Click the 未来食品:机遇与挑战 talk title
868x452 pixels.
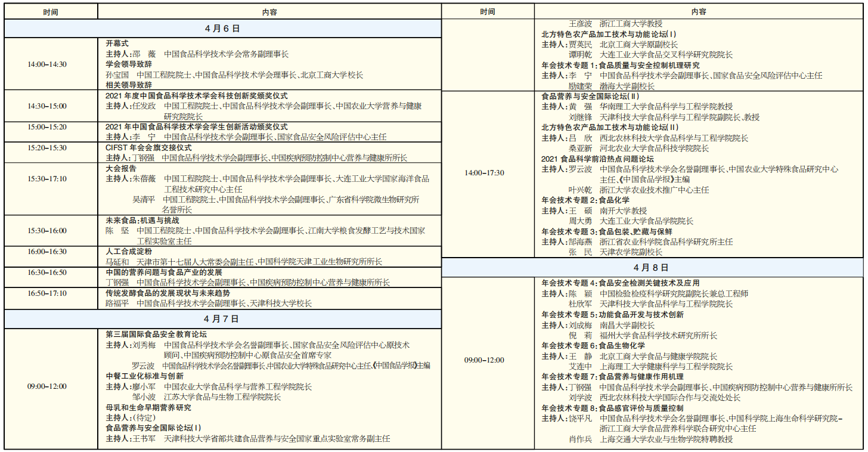(142, 220)
